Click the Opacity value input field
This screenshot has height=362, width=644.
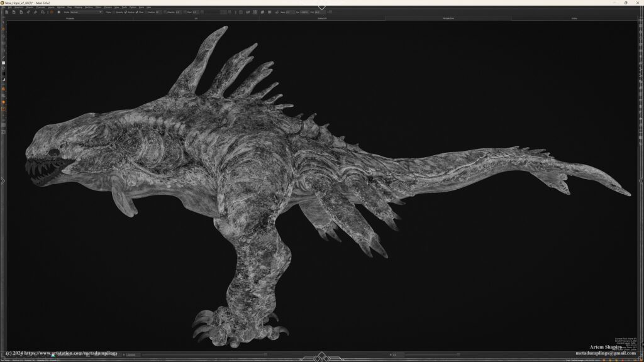point(179,12)
